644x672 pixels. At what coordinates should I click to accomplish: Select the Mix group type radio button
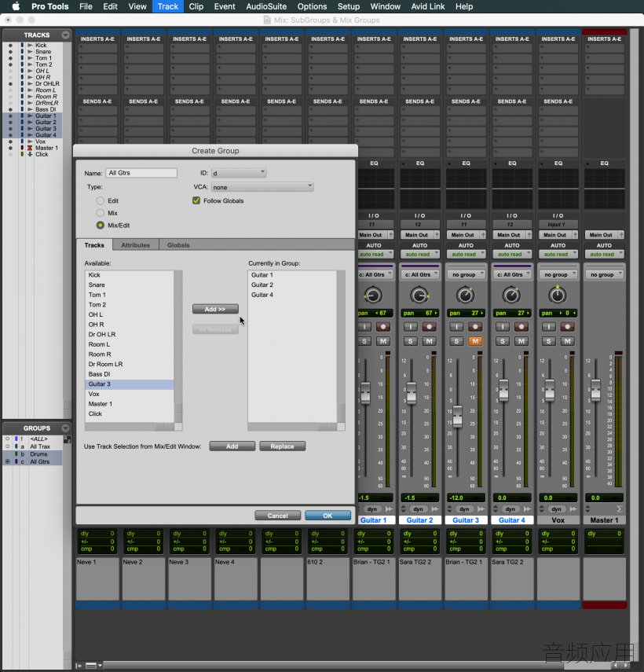coord(101,213)
